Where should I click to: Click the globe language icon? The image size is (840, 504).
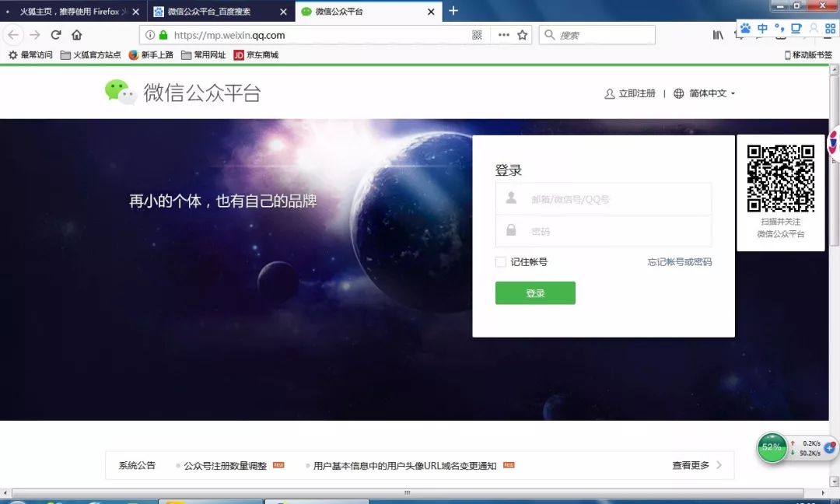point(679,93)
